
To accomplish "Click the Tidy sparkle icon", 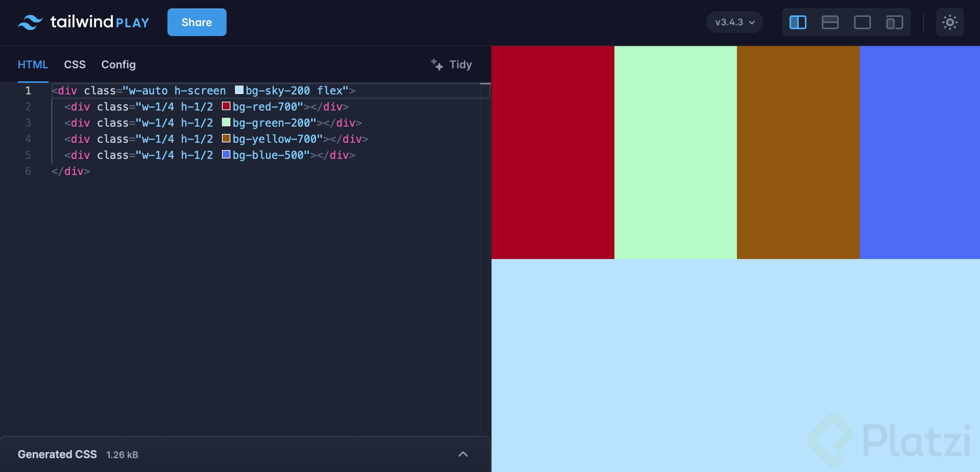I will [x=437, y=64].
